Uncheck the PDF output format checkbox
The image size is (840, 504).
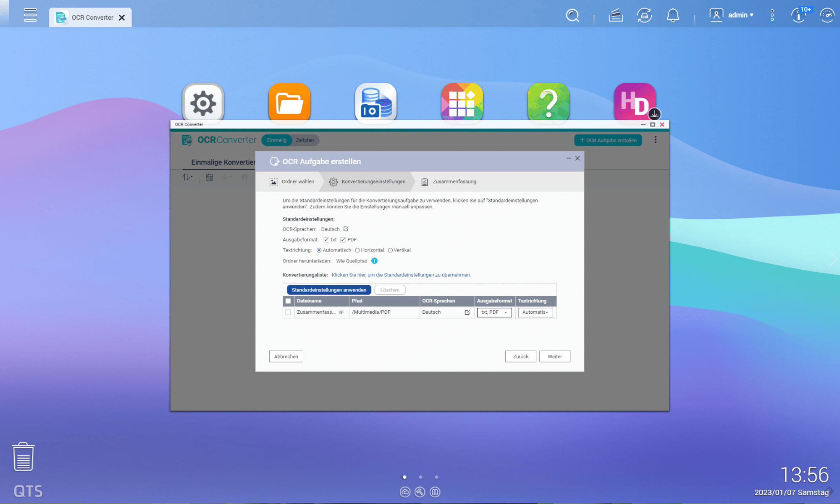pos(343,240)
